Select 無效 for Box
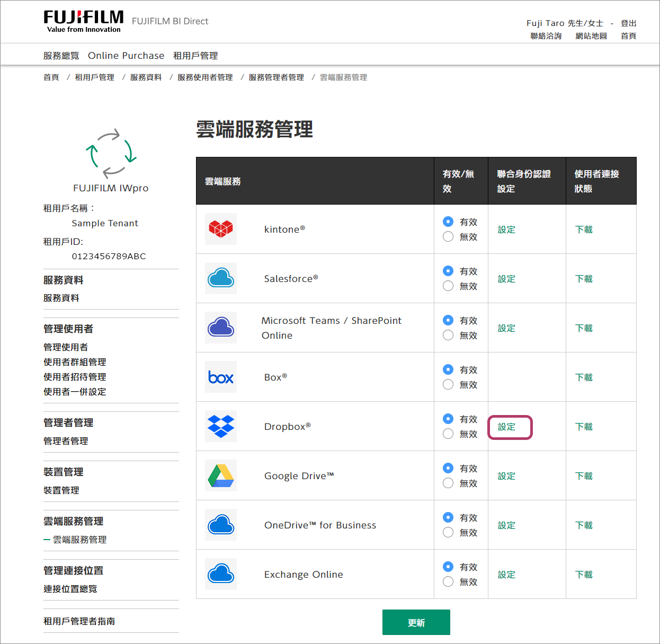This screenshot has height=644, width=660. coord(448,385)
